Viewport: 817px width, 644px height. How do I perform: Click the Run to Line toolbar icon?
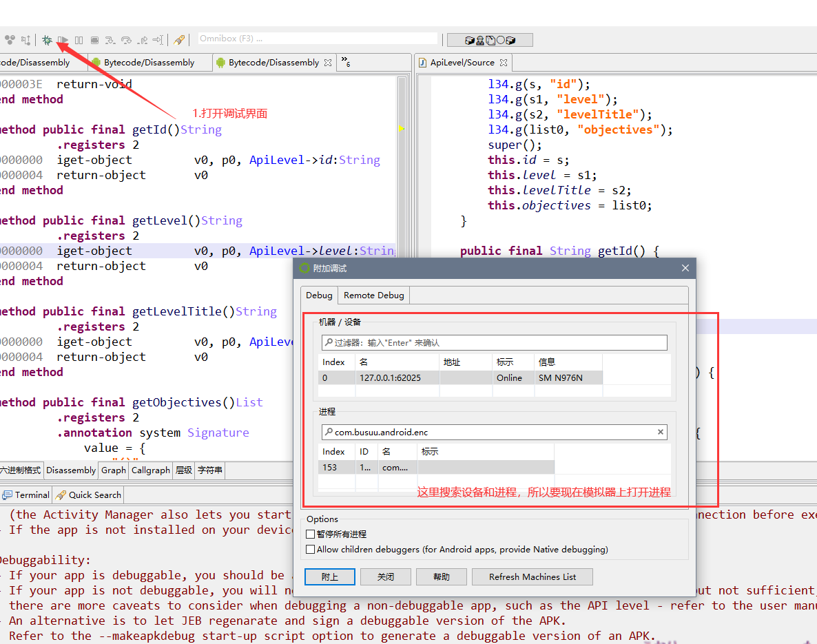(x=158, y=40)
